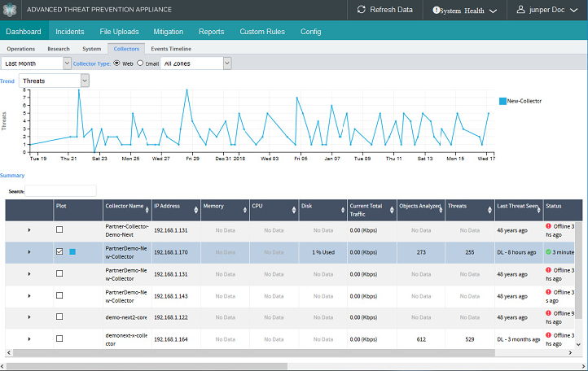The height and width of the screenshot is (371, 588).
Task: Check plot box for demo-next2-core row
Action: tap(59, 317)
